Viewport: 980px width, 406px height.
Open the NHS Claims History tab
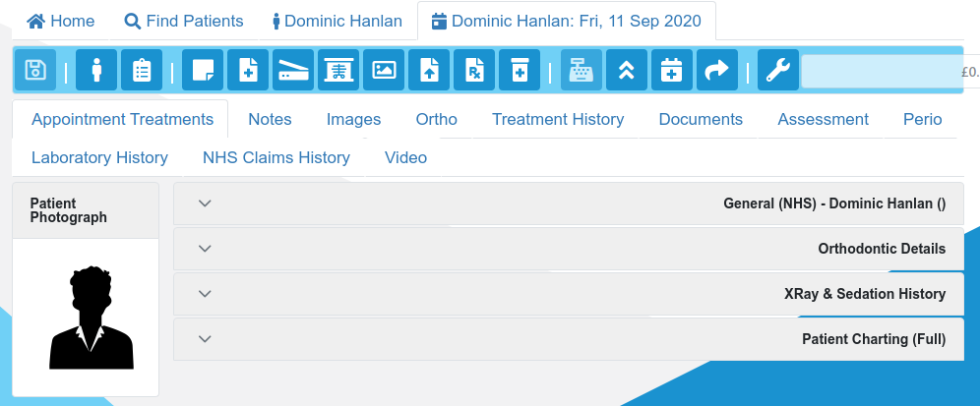pyautogui.click(x=276, y=158)
